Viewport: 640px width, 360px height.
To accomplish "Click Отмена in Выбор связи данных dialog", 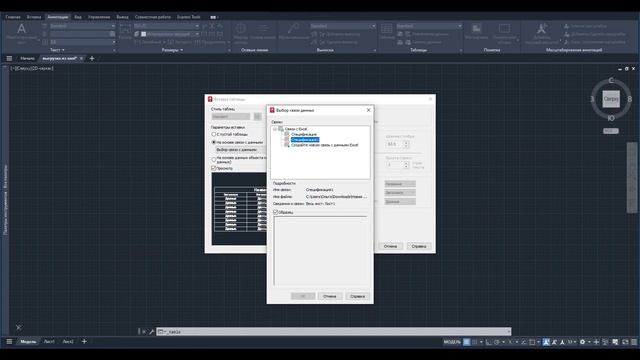I will coord(330,296).
